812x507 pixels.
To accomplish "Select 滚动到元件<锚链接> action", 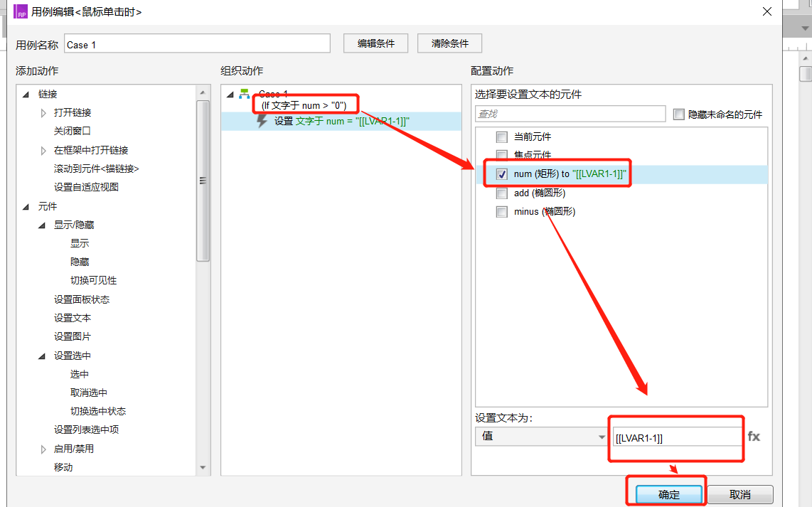I will 96,169.
